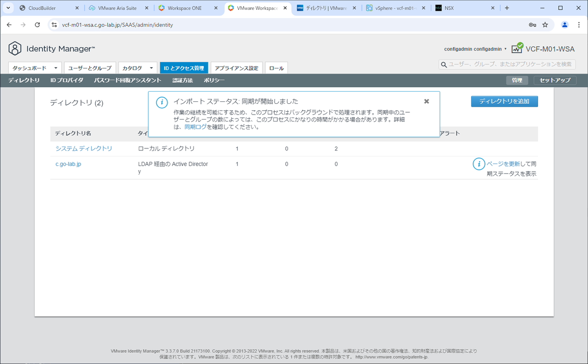Open a new browser tab

click(x=507, y=8)
